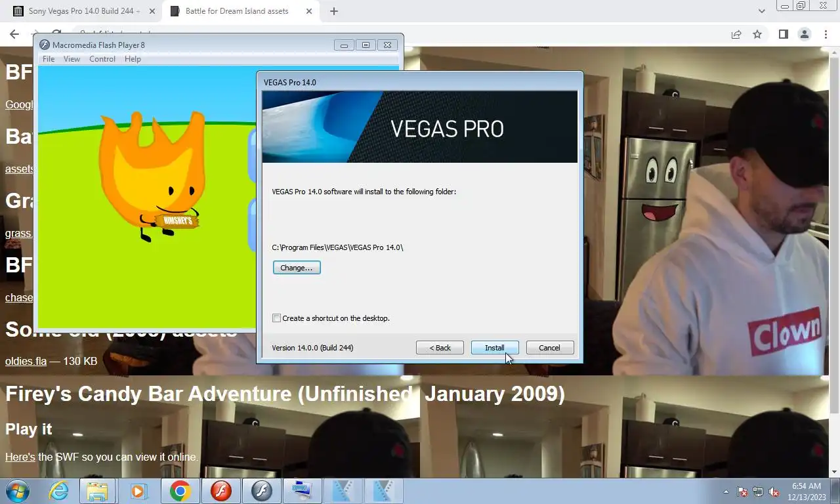Toggle Chrome side panel icon

click(783, 34)
